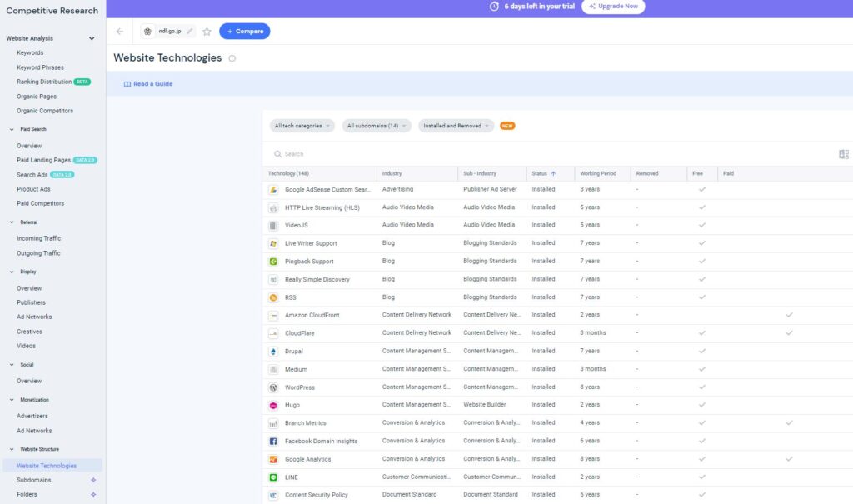Click the Branch Metrics icon
This screenshot has height=504, width=853.
(273, 423)
